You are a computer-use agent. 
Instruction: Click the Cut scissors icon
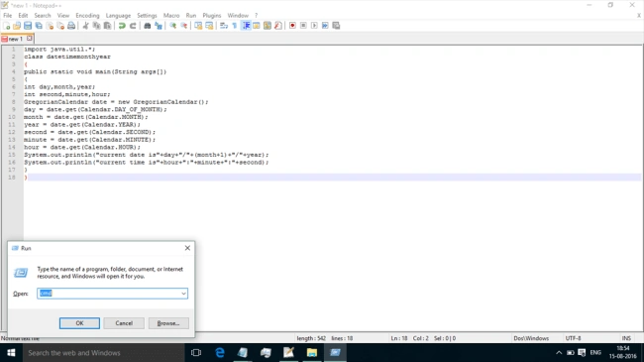coord(86,26)
